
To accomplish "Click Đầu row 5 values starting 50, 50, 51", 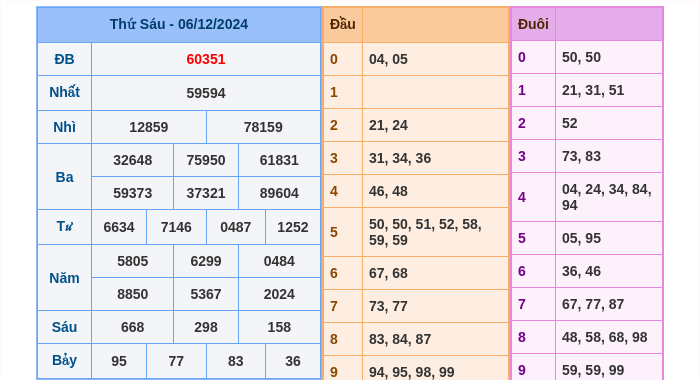I will [425, 232].
